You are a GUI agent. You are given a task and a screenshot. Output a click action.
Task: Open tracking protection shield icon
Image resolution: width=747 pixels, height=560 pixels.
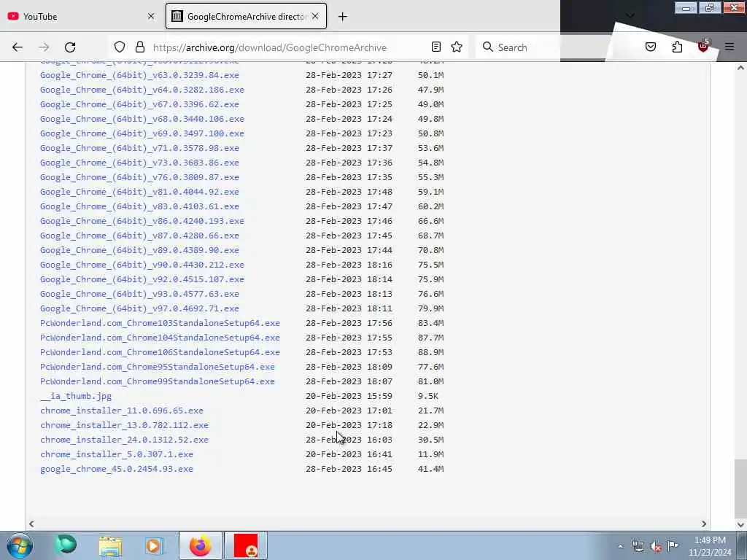(x=120, y=47)
